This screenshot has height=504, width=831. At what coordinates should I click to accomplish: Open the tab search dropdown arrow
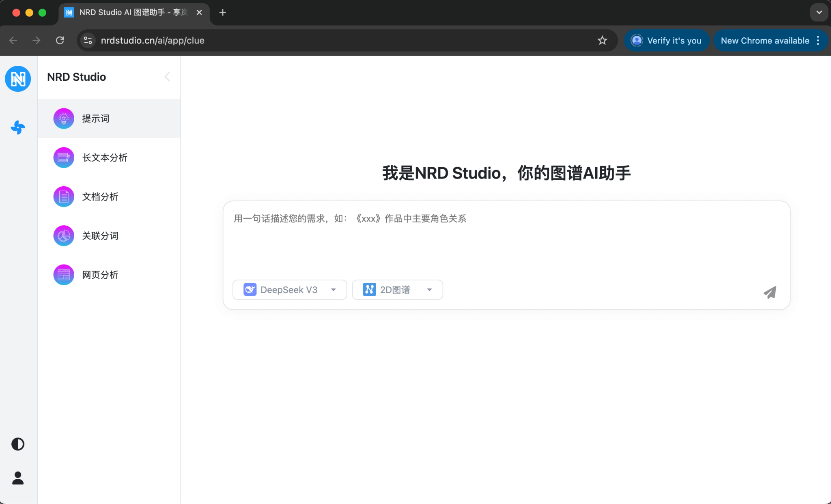point(819,12)
